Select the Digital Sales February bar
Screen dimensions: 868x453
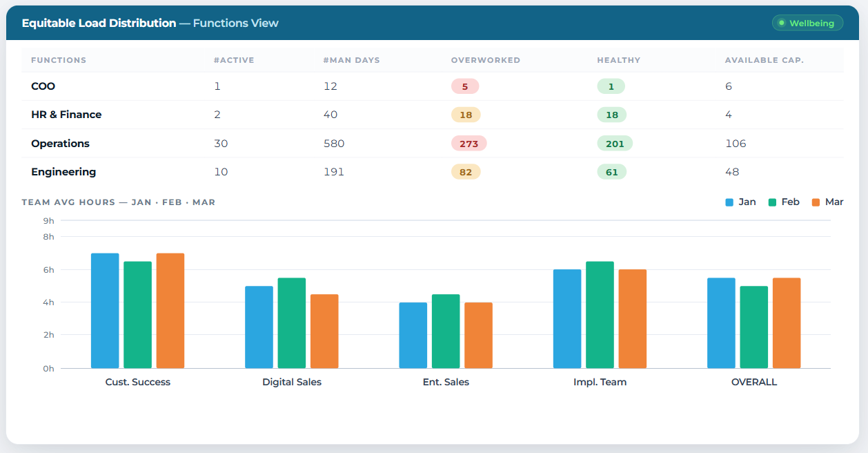tap(292, 323)
